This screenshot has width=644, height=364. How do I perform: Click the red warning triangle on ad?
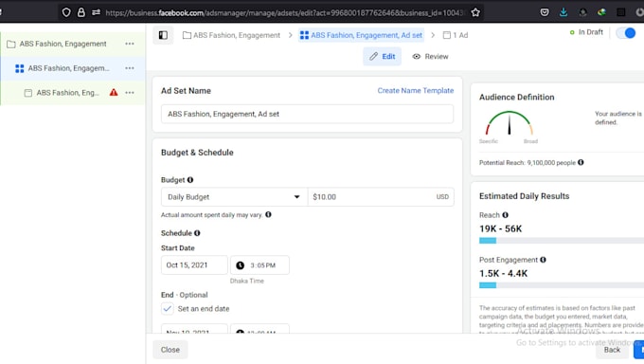(x=114, y=93)
